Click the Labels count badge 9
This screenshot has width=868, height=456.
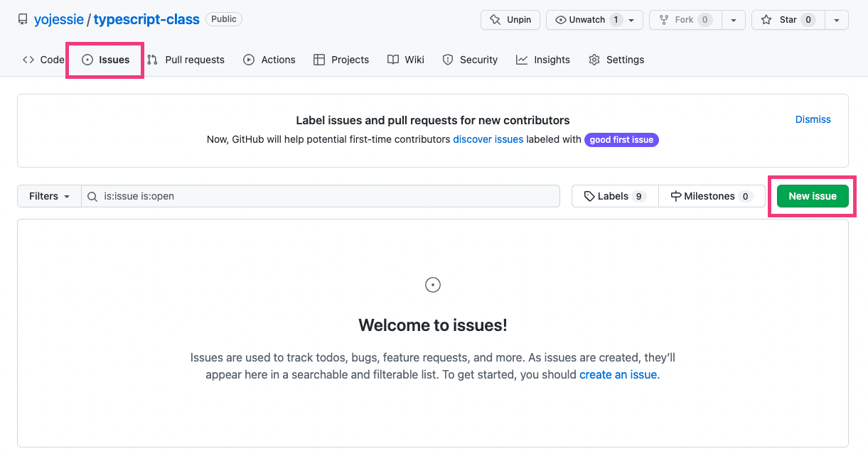[639, 196]
